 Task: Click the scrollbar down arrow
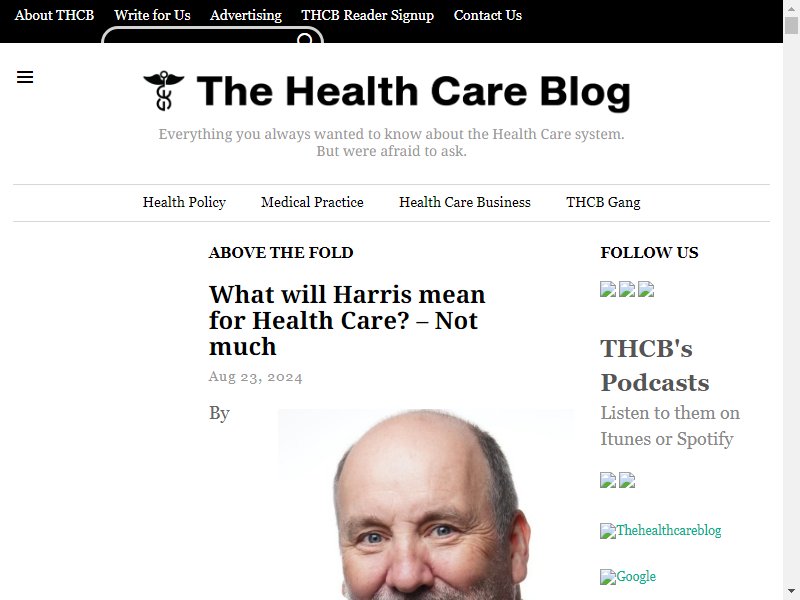tap(791, 590)
